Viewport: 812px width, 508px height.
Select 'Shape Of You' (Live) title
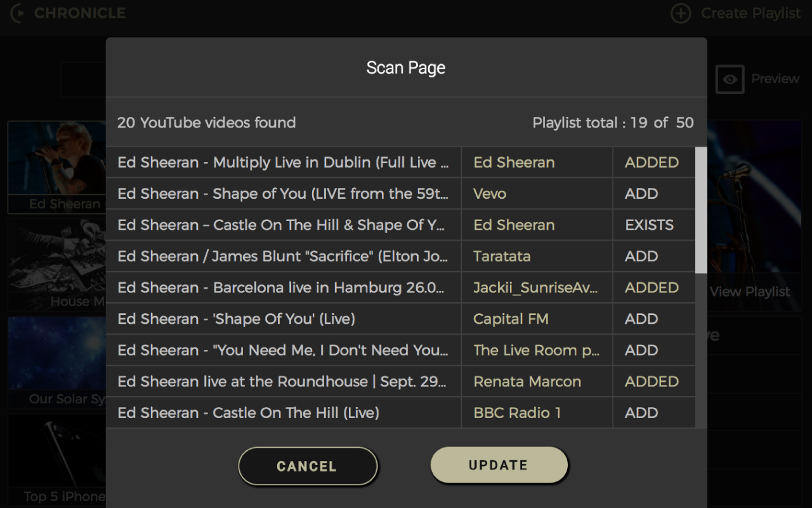[x=236, y=319]
